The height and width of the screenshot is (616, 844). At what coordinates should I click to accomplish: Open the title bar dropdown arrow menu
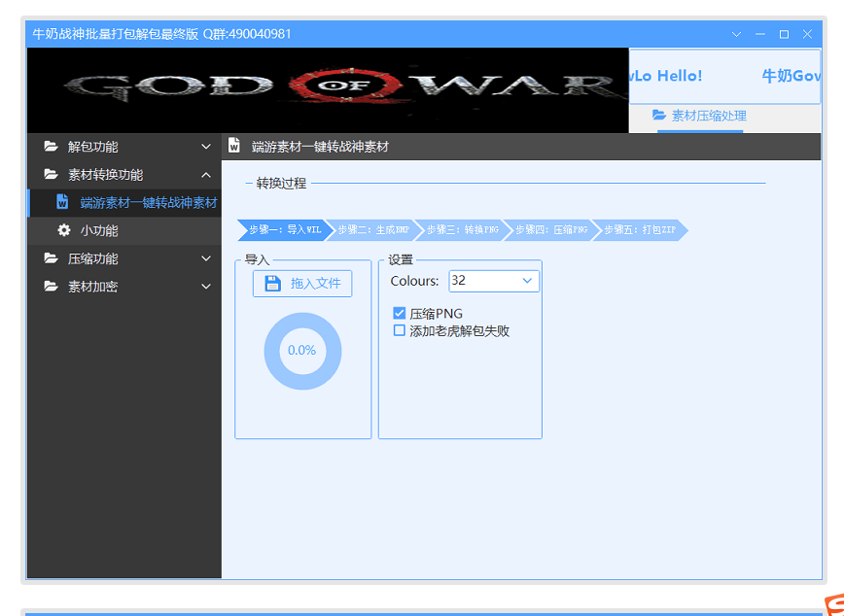tap(736, 34)
